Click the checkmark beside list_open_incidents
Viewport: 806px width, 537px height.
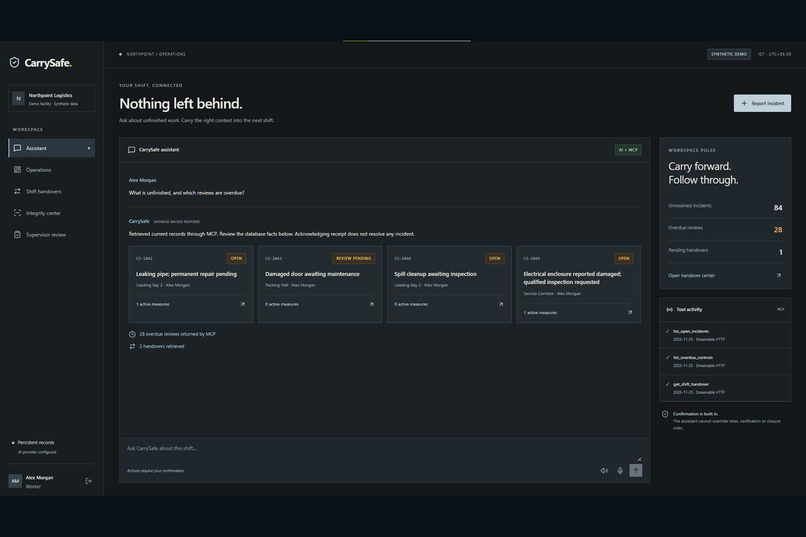point(668,331)
